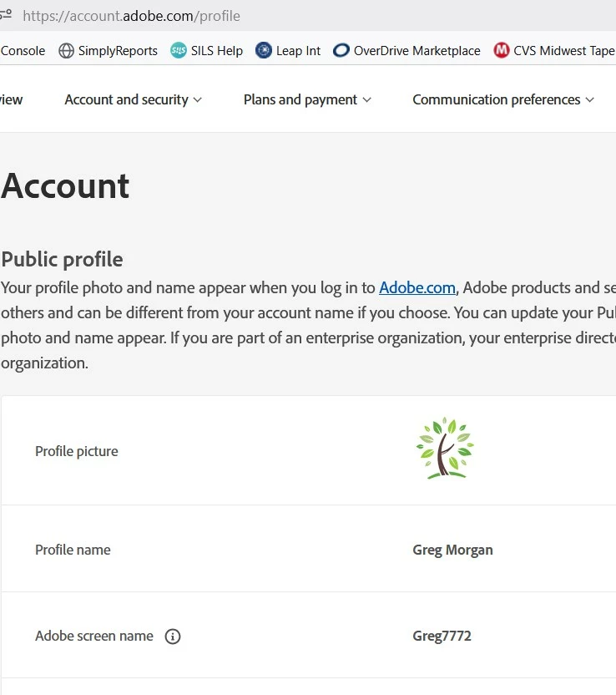
Task: Open the Account and security menu
Action: (x=133, y=99)
